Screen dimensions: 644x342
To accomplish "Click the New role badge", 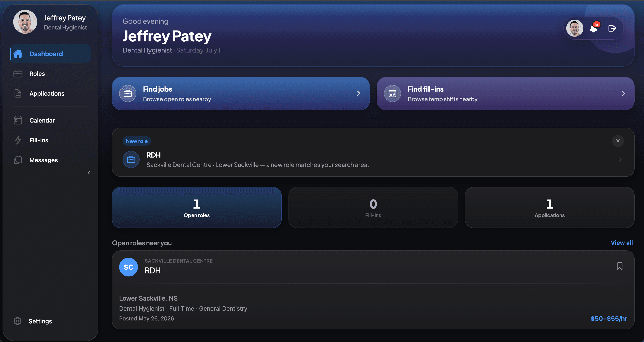I will pyautogui.click(x=137, y=141).
